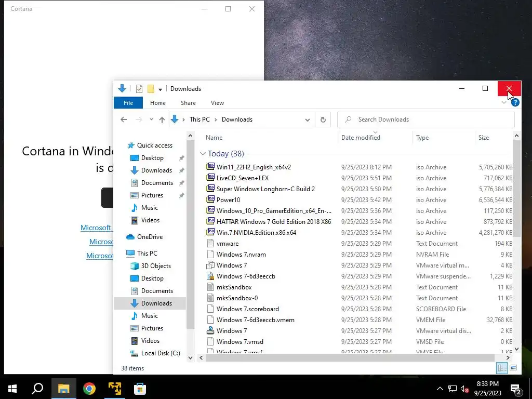Image resolution: width=532 pixels, height=399 pixels.
Task: Click file list horizontal scrollbar
Action: pos(350,357)
